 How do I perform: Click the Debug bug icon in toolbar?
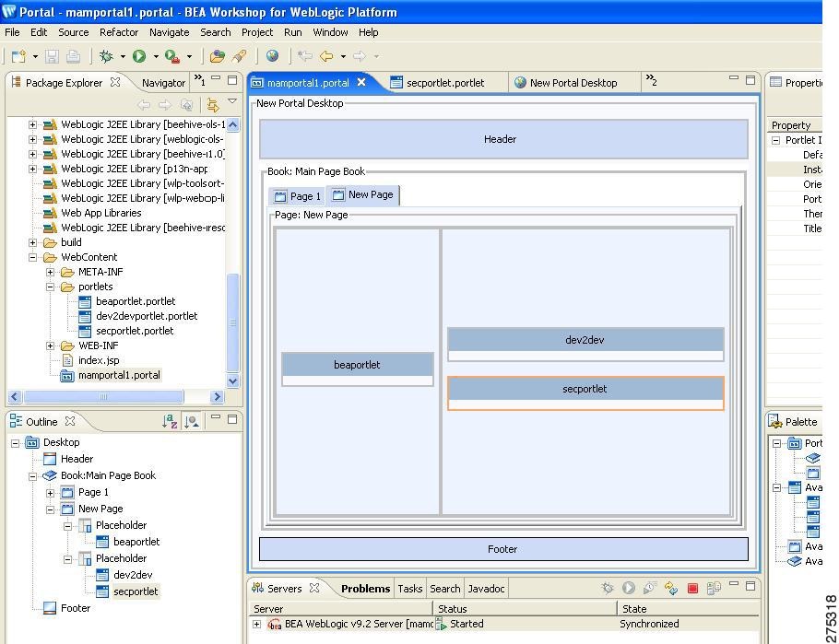tap(107, 56)
